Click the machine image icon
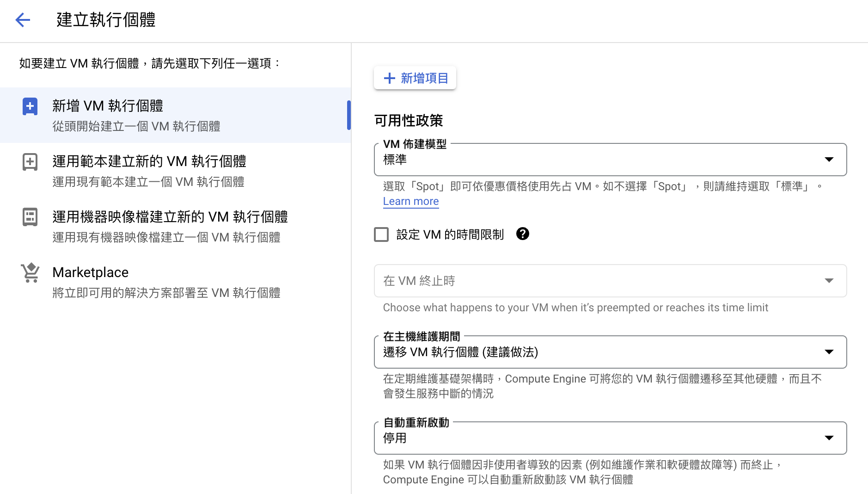868x494 pixels. tap(30, 217)
